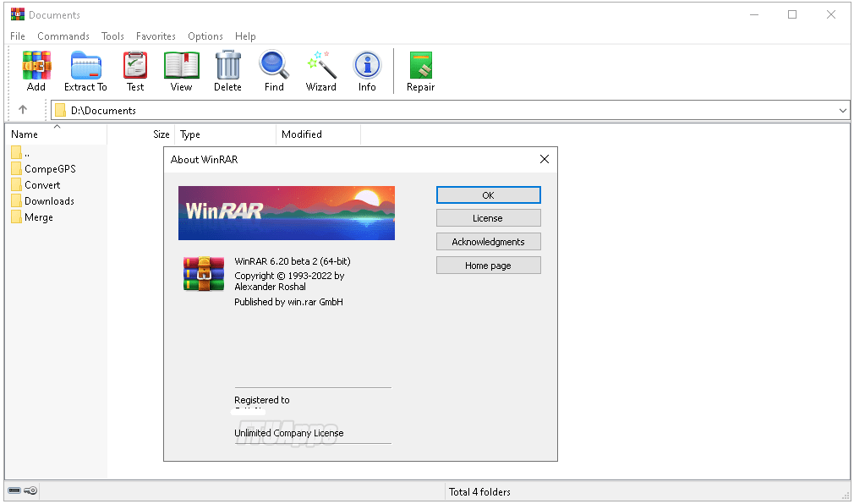854x504 pixels.
Task: Maximize the Documents window
Action: (792, 14)
